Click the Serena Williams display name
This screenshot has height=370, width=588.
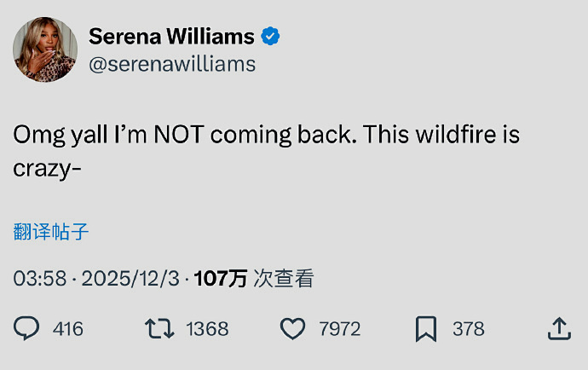click(x=171, y=37)
